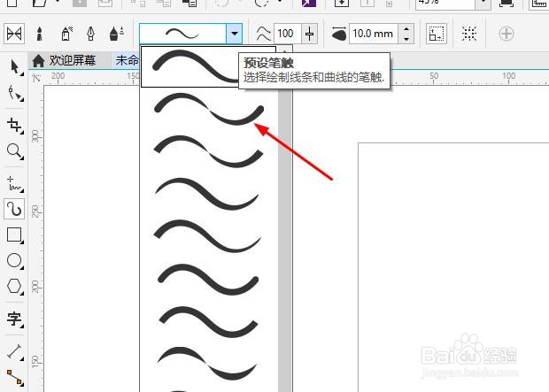Select the Shape node editing tool
The height and width of the screenshot is (392, 549).
coord(15,93)
